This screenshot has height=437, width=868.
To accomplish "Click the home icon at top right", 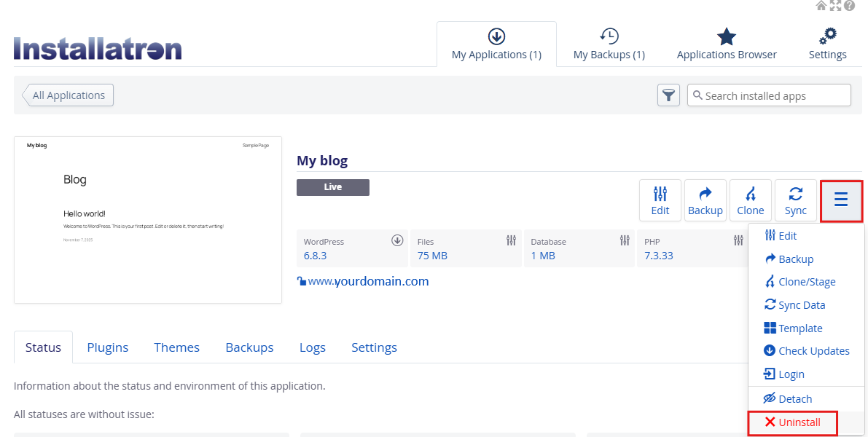I will [x=821, y=6].
